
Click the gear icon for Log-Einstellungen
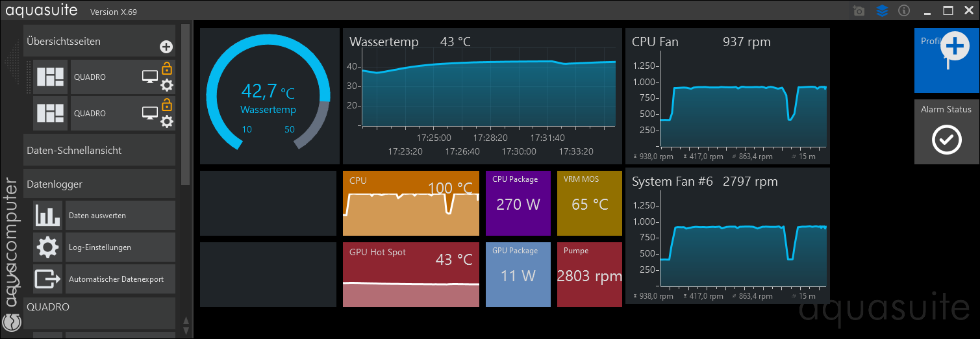(48, 247)
